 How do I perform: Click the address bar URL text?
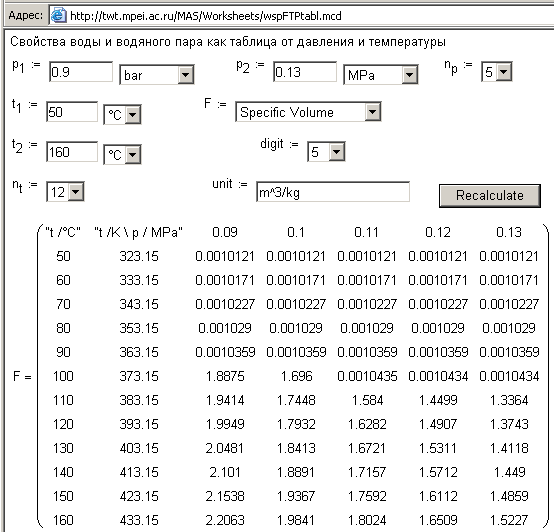tap(206, 16)
